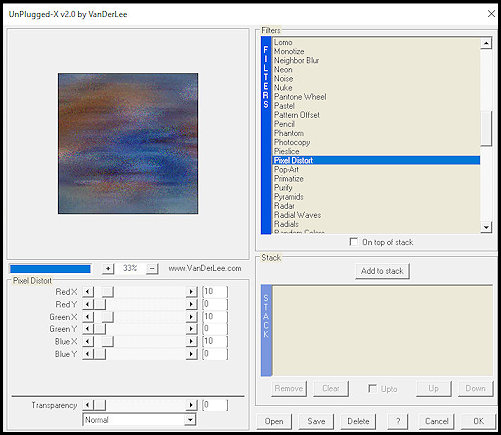Click the Red X value input field
The height and width of the screenshot is (435, 501).
point(215,292)
